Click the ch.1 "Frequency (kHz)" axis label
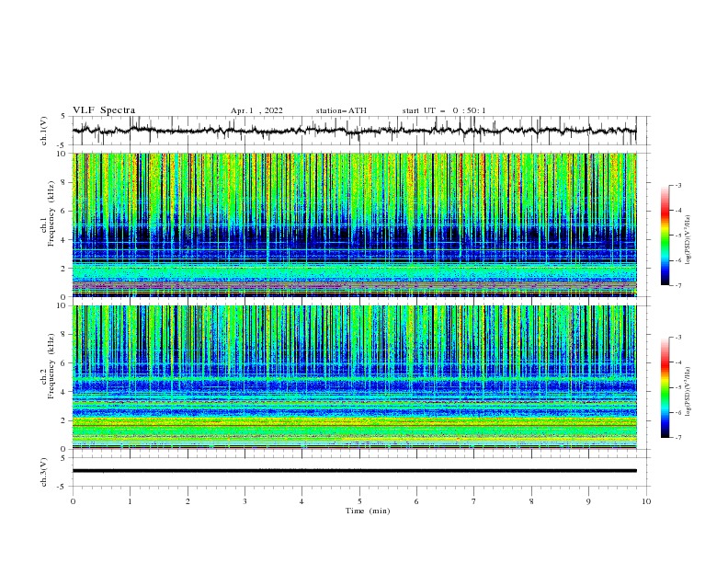This screenshot has width=728, height=563. click(x=51, y=213)
